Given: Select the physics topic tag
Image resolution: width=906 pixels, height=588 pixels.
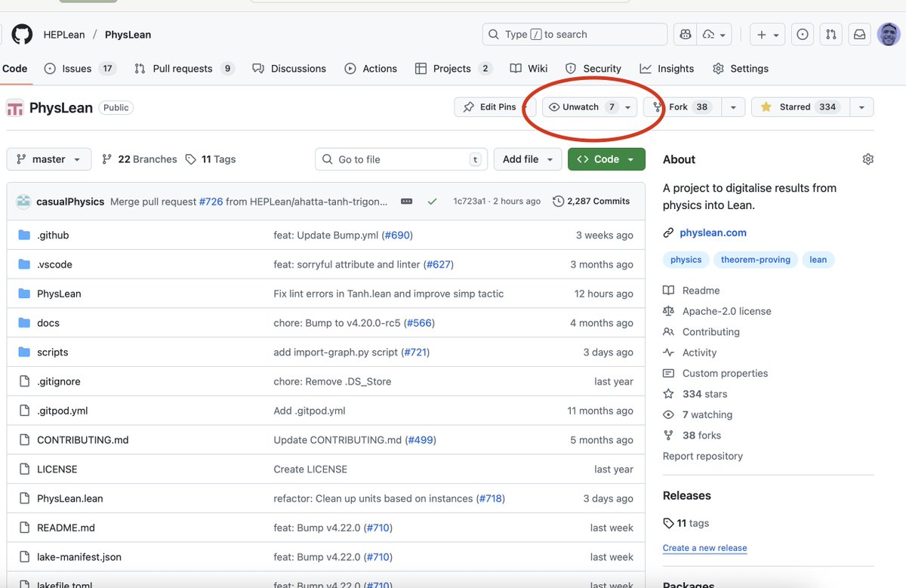Looking at the screenshot, I should pyautogui.click(x=686, y=260).
